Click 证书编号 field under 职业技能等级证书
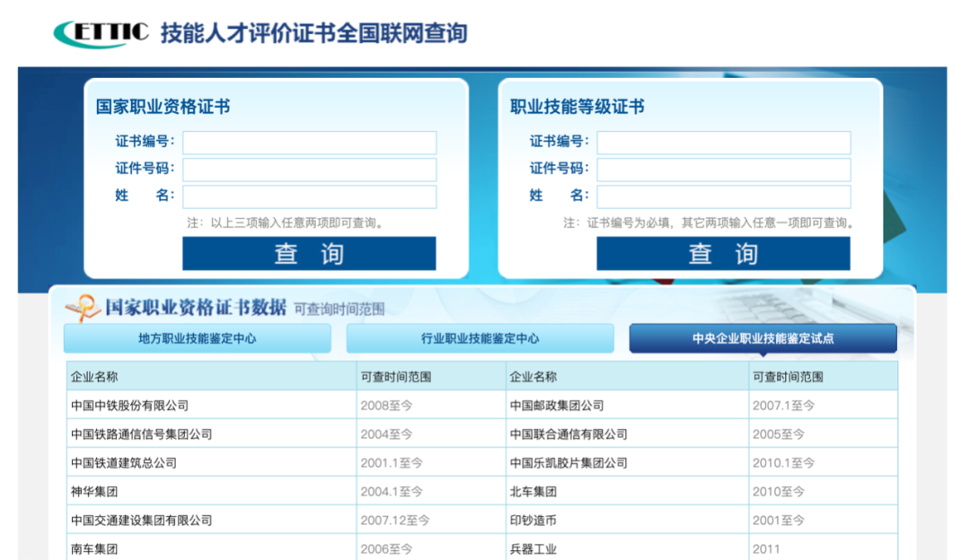The image size is (970, 560). [x=724, y=143]
